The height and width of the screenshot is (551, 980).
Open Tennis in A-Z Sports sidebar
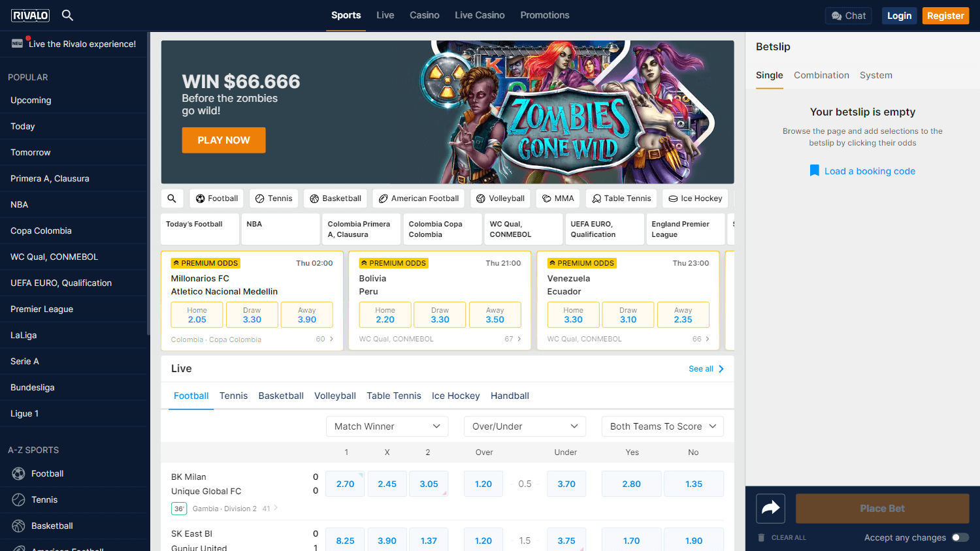(74, 500)
